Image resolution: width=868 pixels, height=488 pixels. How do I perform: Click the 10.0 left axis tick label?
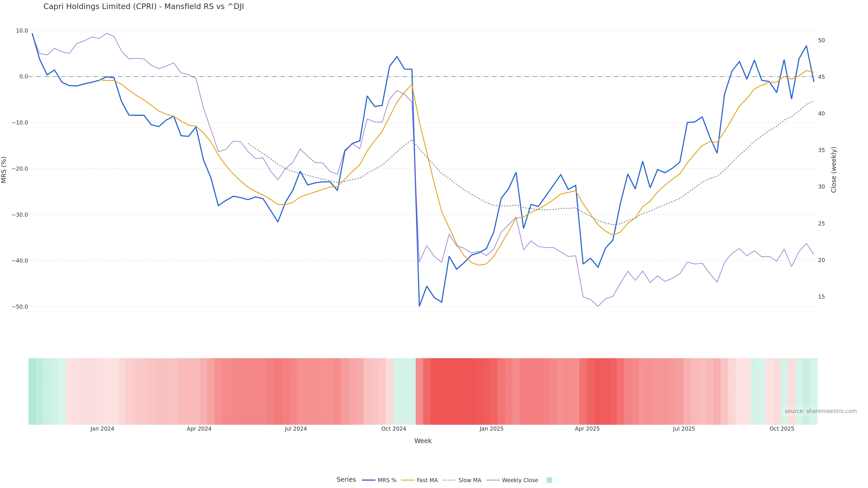click(22, 31)
